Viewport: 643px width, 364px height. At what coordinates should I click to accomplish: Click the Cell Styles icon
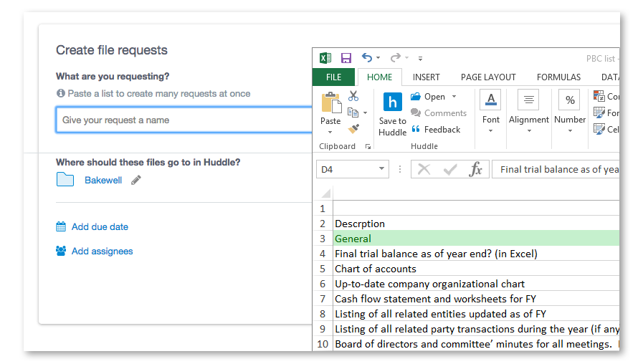coord(599,129)
